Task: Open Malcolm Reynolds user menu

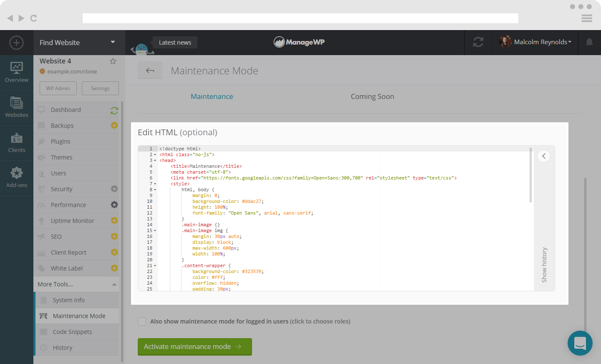Action: tap(535, 42)
